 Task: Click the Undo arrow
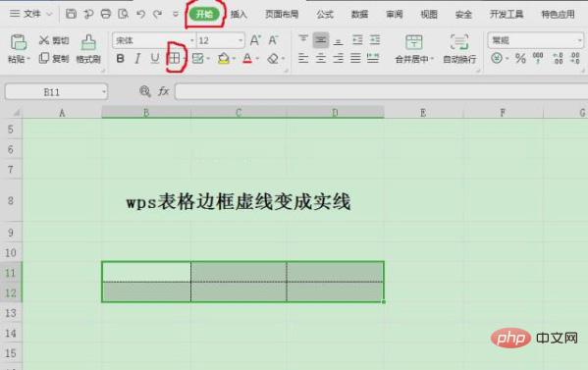pos(140,15)
